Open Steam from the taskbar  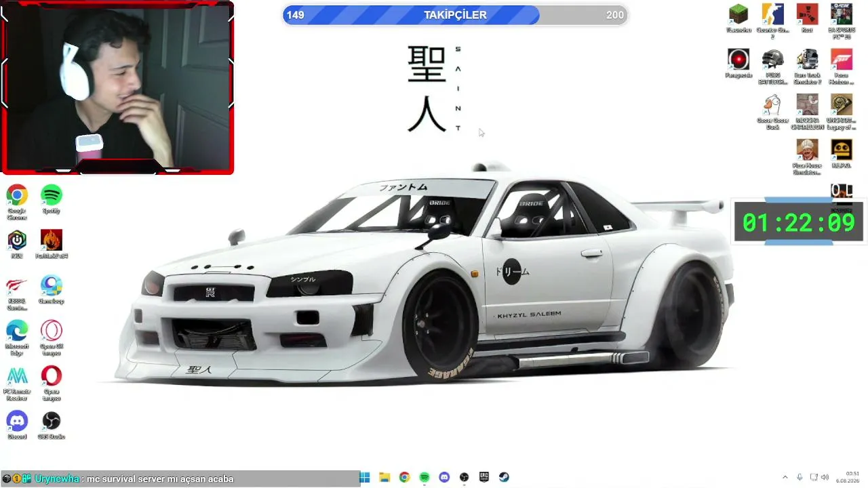504,477
